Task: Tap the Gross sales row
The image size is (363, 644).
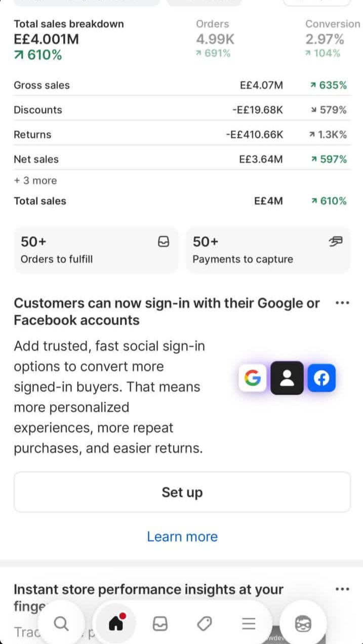Action: 181,85
